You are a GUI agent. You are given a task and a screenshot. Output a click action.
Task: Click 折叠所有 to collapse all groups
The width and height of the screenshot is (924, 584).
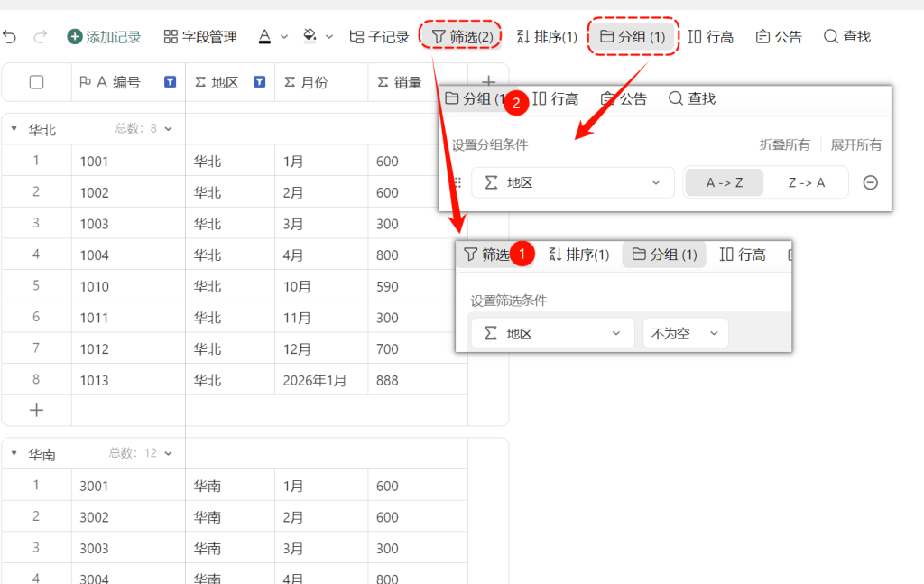coord(784,144)
